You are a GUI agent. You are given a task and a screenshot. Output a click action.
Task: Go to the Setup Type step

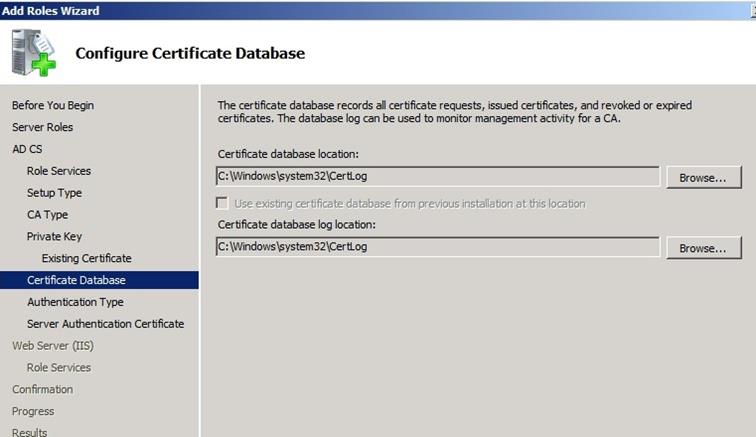pyautogui.click(x=54, y=193)
